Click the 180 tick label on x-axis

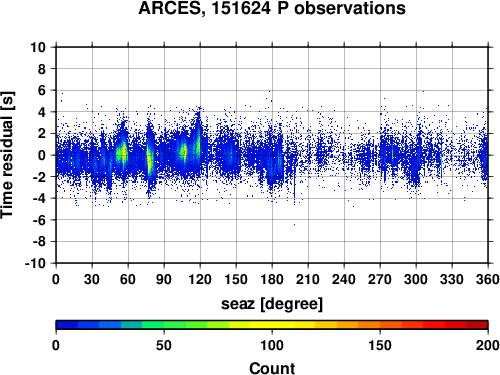click(272, 279)
